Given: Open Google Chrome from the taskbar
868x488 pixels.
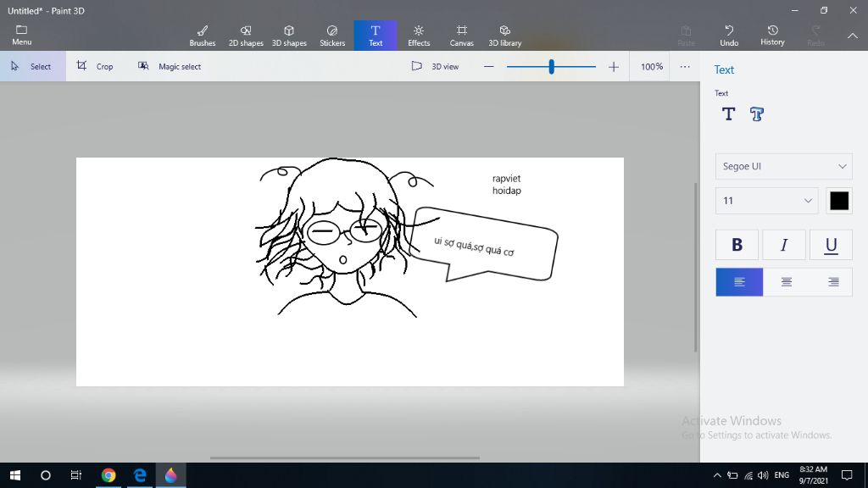Looking at the screenshot, I should (x=108, y=475).
